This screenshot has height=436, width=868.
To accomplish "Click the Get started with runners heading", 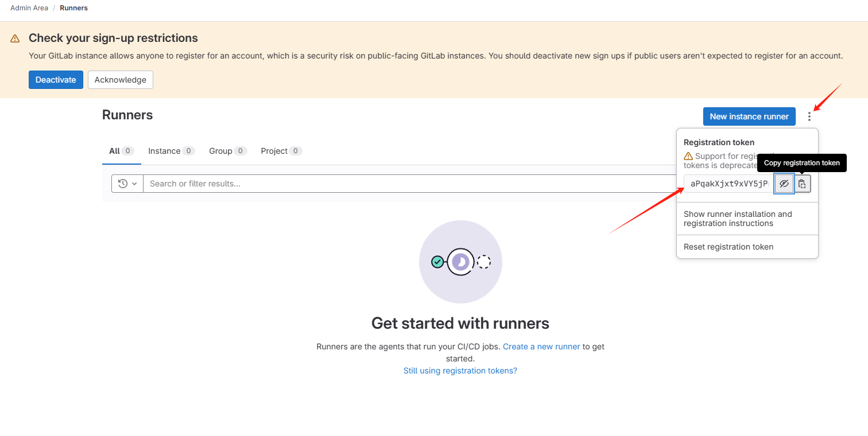I will [460, 323].
